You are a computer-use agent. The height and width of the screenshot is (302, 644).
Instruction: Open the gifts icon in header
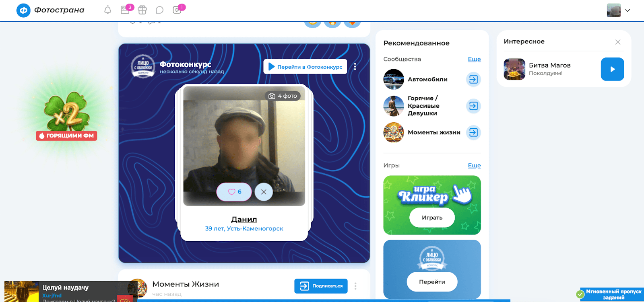click(142, 10)
